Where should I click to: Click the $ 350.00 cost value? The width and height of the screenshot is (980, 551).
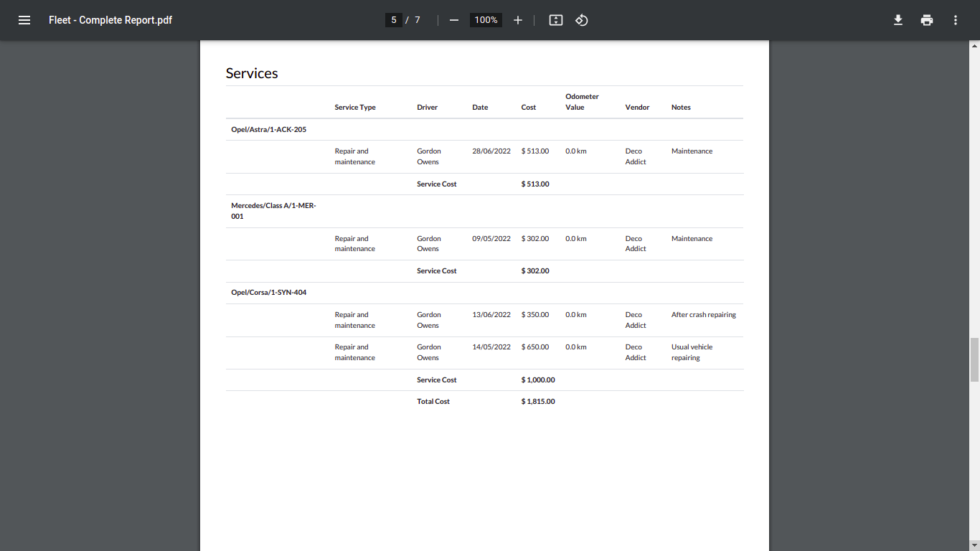point(535,315)
